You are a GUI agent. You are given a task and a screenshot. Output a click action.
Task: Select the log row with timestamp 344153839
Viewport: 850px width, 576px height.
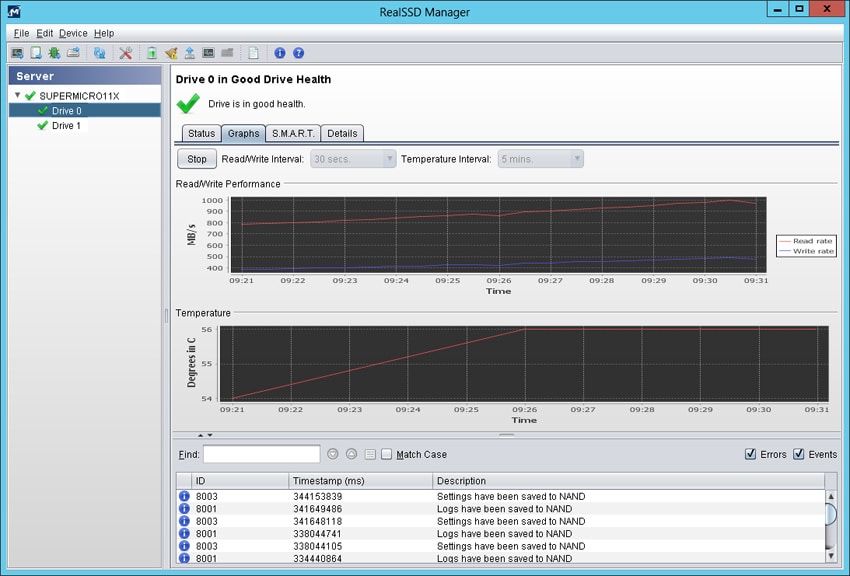coord(500,496)
